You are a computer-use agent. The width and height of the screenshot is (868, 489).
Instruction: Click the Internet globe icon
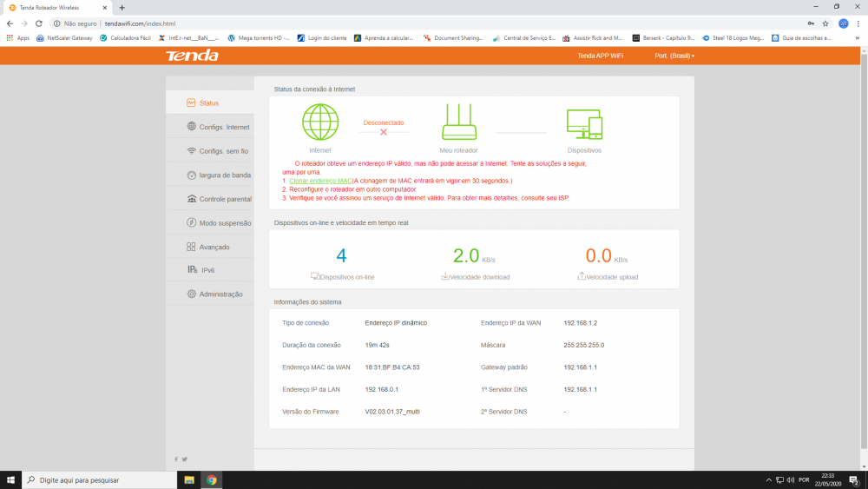click(x=320, y=122)
